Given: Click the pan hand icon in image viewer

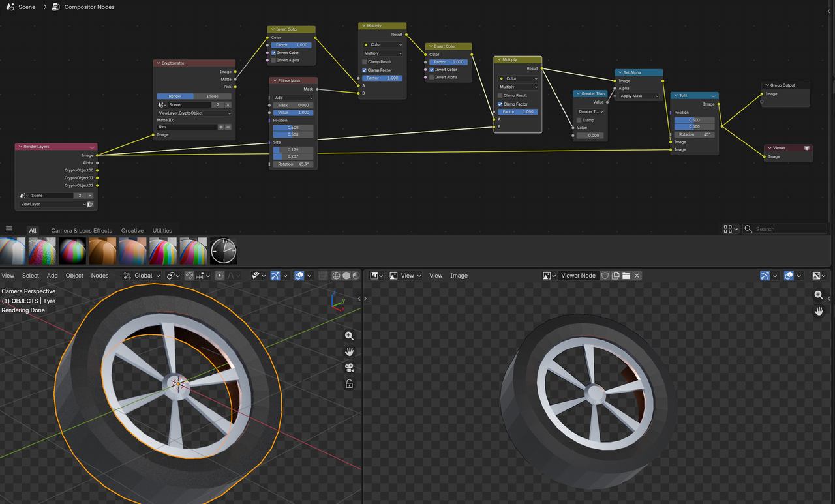Looking at the screenshot, I should [x=819, y=311].
